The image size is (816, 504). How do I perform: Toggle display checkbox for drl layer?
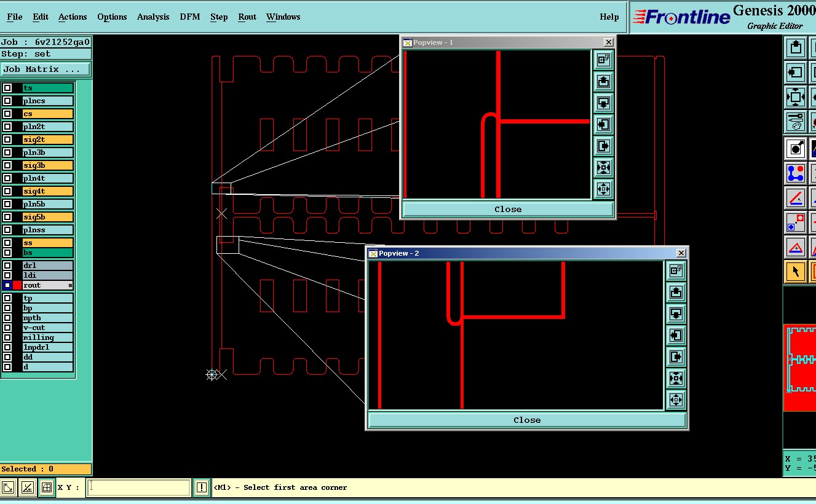coord(7,266)
